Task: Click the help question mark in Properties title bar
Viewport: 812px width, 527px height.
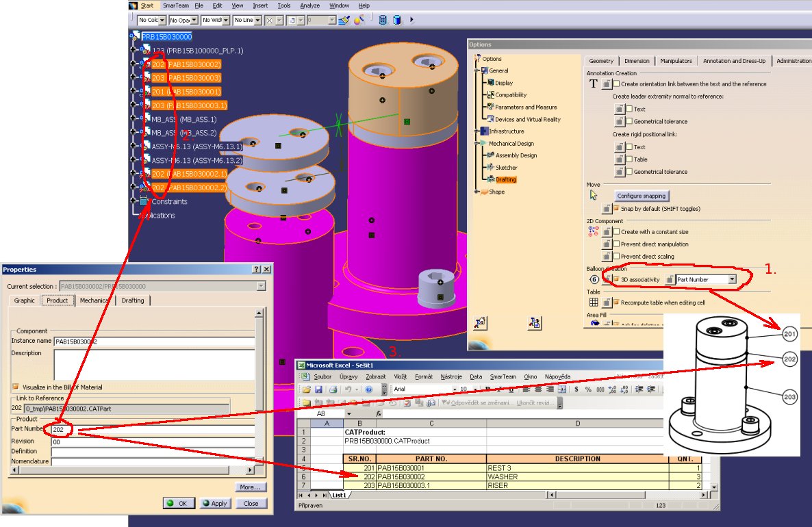Action: 256,269
